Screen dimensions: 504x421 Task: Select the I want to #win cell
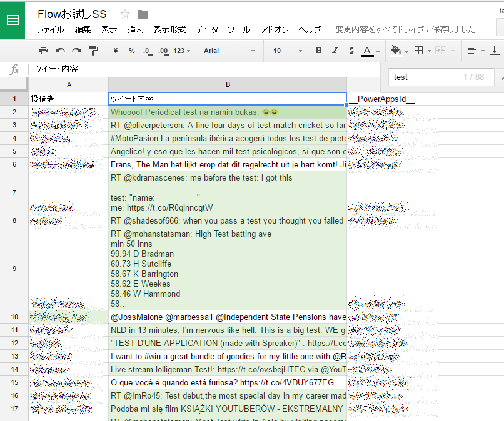click(x=228, y=356)
